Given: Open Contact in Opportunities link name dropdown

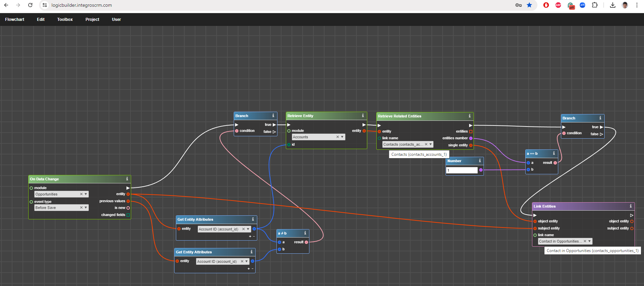Looking at the screenshot, I should [x=590, y=241].
